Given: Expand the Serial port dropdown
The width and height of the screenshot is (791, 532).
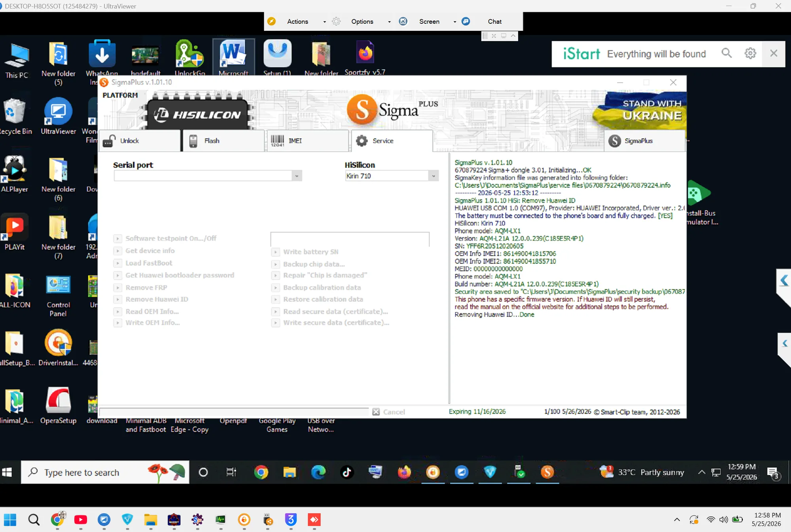Looking at the screenshot, I should pos(297,176).
